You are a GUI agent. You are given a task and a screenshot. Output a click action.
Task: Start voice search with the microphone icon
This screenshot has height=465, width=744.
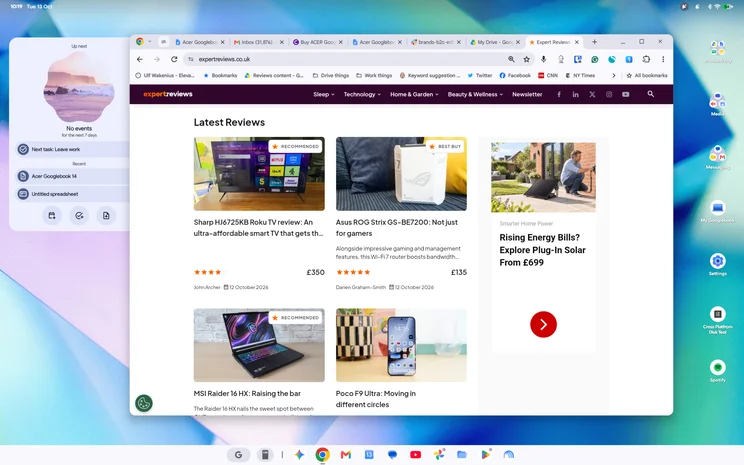coord(544,59)
